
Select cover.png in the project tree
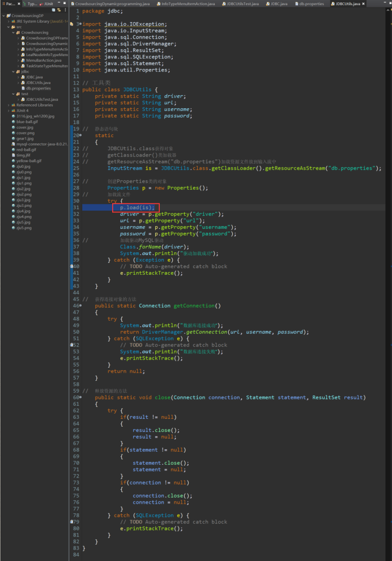[25, 133]
